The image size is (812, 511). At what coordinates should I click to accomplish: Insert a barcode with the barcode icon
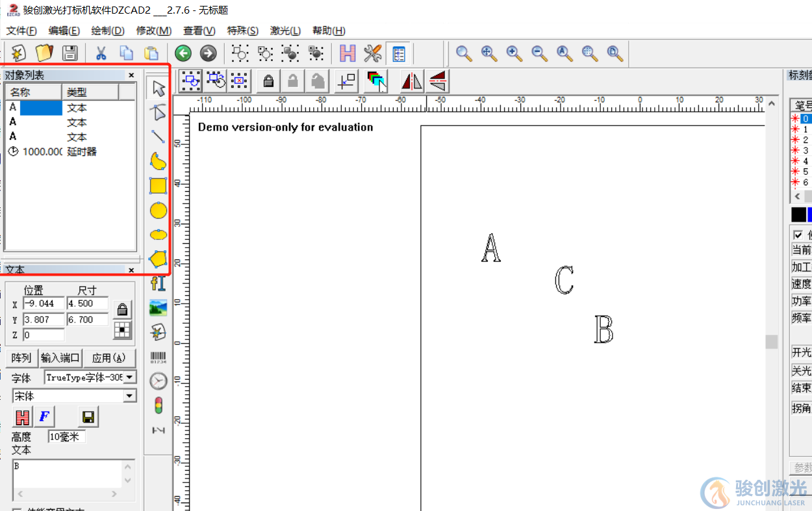[158, 357]
